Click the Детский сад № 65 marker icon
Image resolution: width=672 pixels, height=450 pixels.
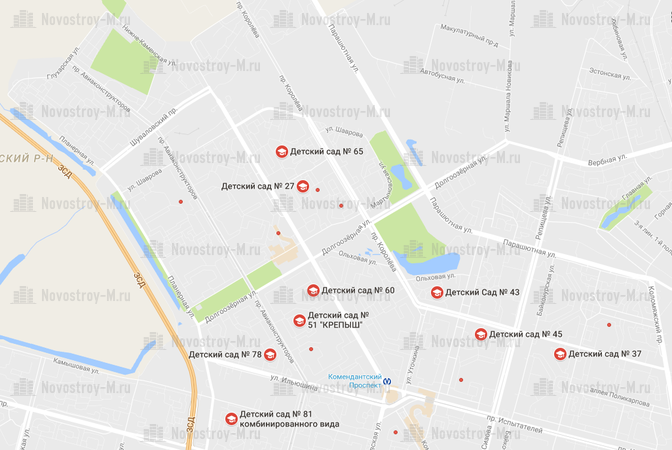point(282,151)
